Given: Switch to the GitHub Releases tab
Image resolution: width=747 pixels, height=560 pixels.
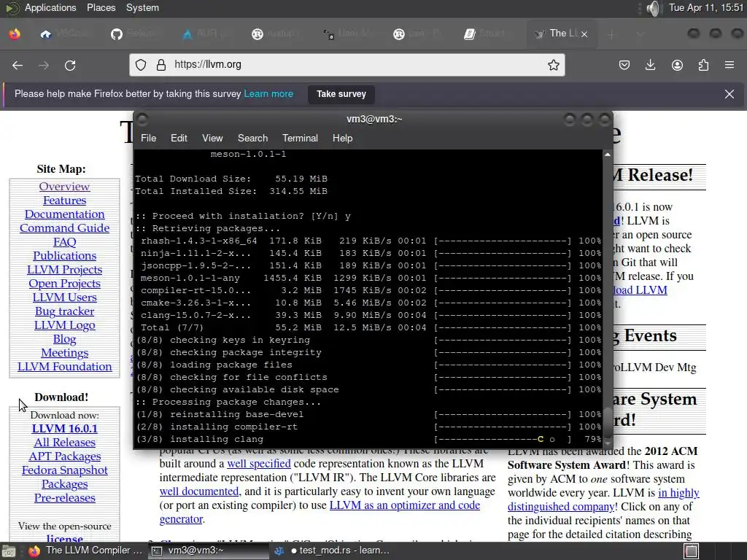Looking at the screenshot, I should (x=135, y=34).
